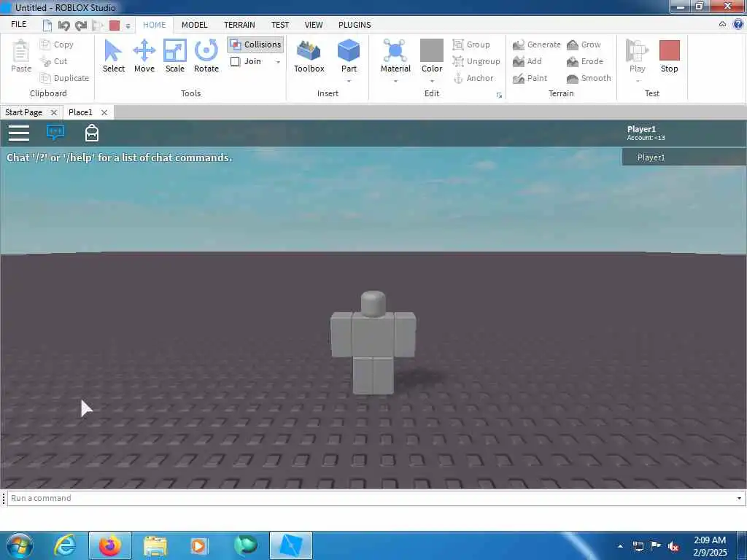Image resolution: width=747 pixels, height=560 pixels.
Task: Pick the Rotate tool
Action: coord(206,55)
